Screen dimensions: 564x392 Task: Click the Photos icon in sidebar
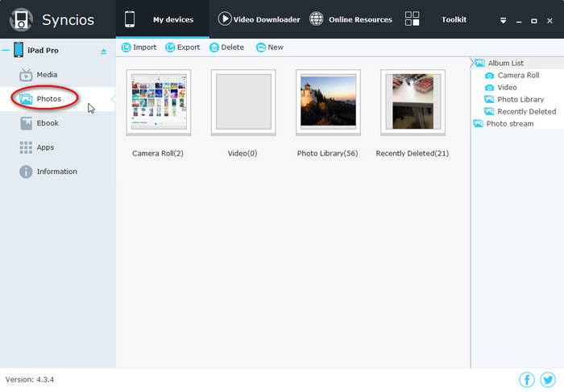pos(26,99)
